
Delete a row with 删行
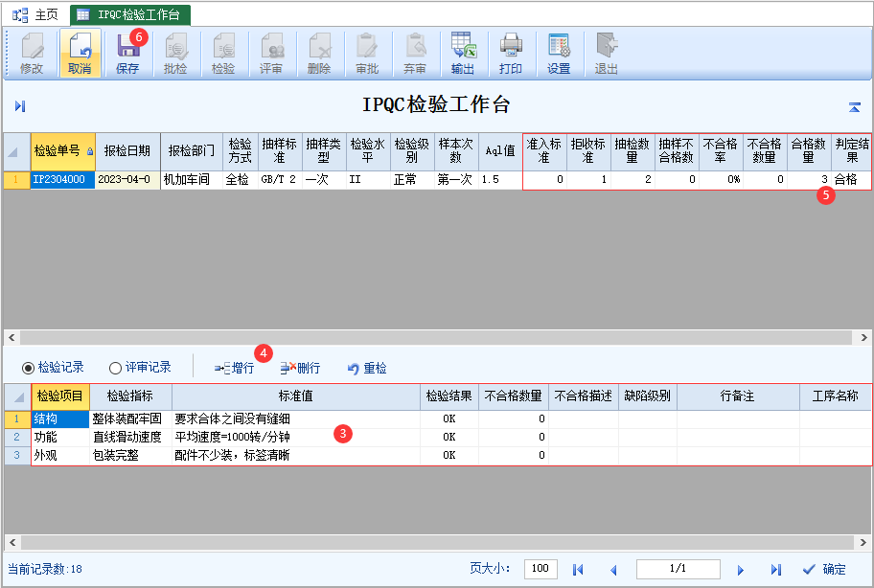point(300,368)
